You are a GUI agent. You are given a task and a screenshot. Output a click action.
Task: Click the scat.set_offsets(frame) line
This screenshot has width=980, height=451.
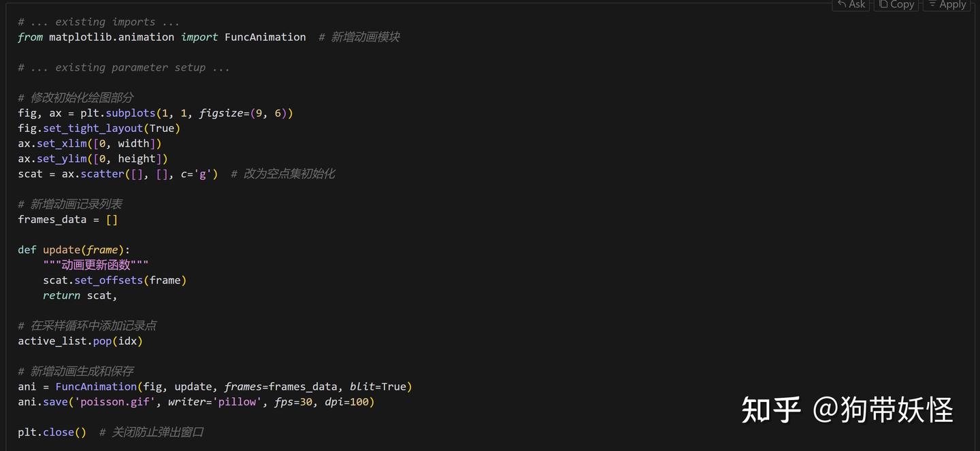click(114, 280)
